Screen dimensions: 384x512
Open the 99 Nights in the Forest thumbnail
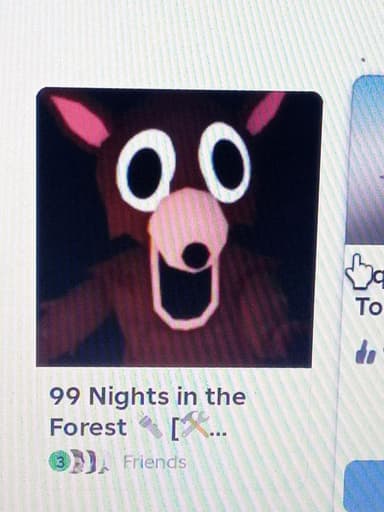point(179,228)
